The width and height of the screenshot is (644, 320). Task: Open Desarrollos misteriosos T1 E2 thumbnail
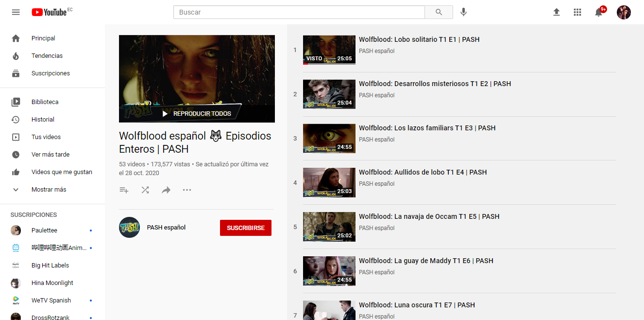(329, 94)
